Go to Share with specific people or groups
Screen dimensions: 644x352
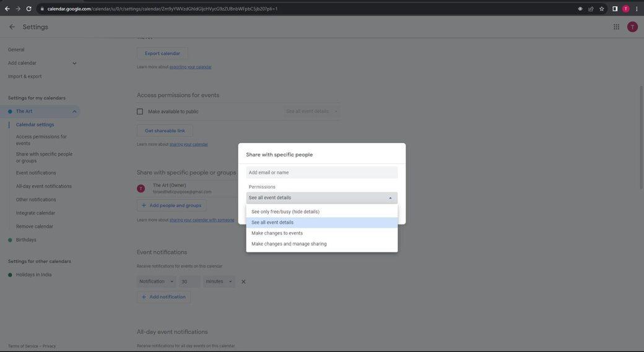pyautogui.click(x=44, y=158)
